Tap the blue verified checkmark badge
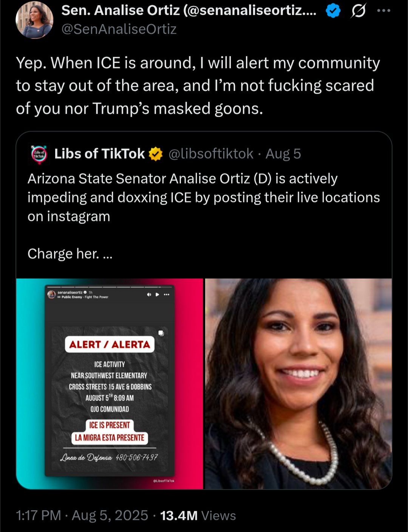408x532 pixels. click(x=333, y=11)
